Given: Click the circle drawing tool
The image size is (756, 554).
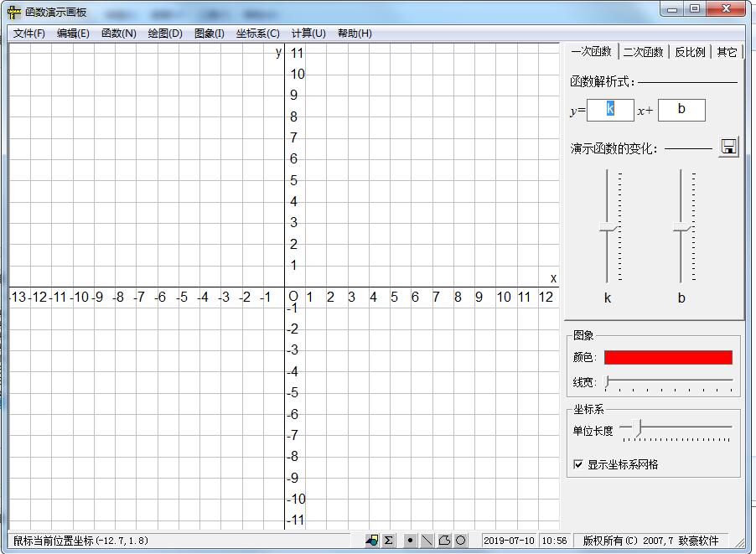Looking at the screenshot, I should pyautogui.click(x=459, y=540).
